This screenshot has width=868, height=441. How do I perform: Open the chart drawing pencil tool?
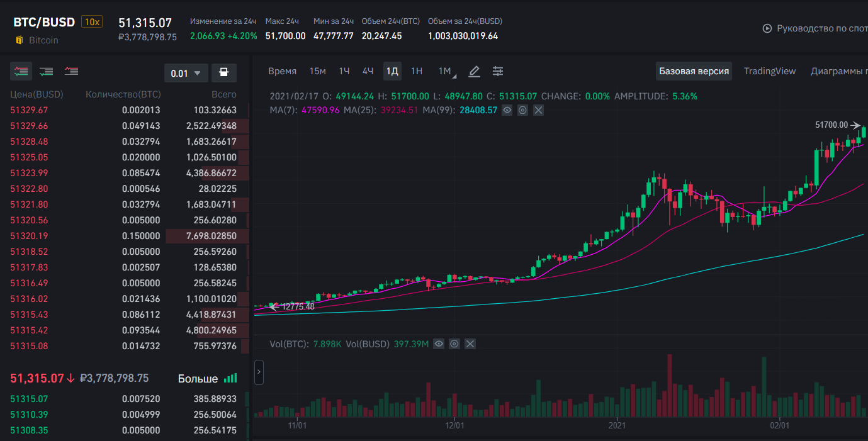pos(475,72)
